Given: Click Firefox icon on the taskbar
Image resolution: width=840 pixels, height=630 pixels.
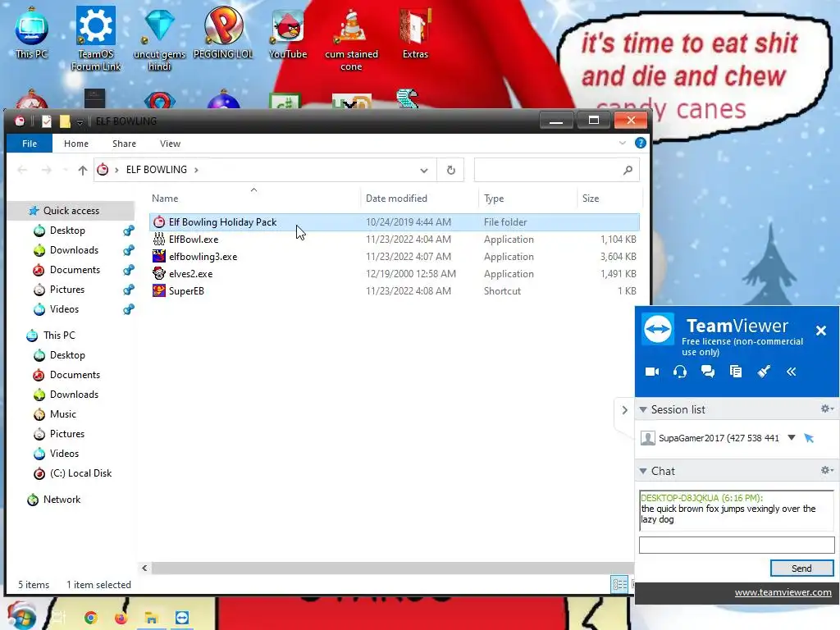Looking at the screenshot, I should (121, 618).
